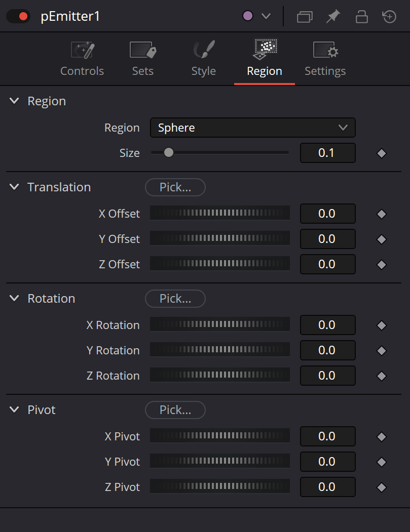Click the Z Offset value field

coord(328,264)
